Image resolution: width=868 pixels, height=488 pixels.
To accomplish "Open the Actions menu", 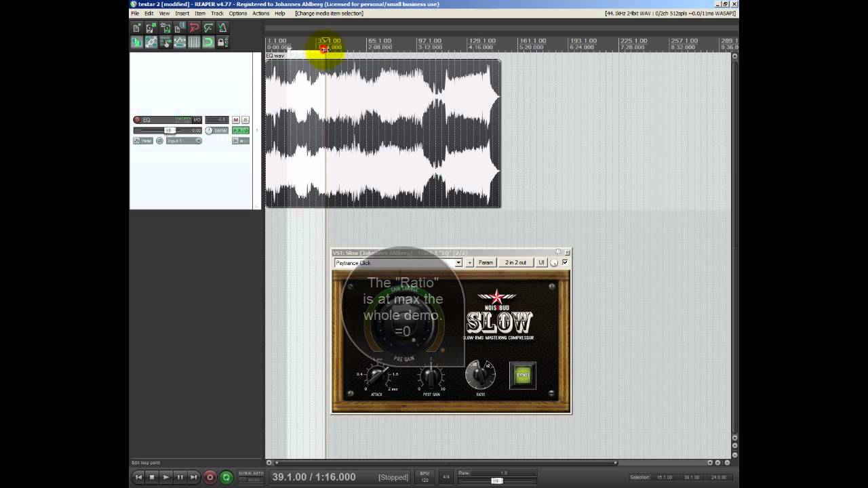I will click(x=261, y=14).
